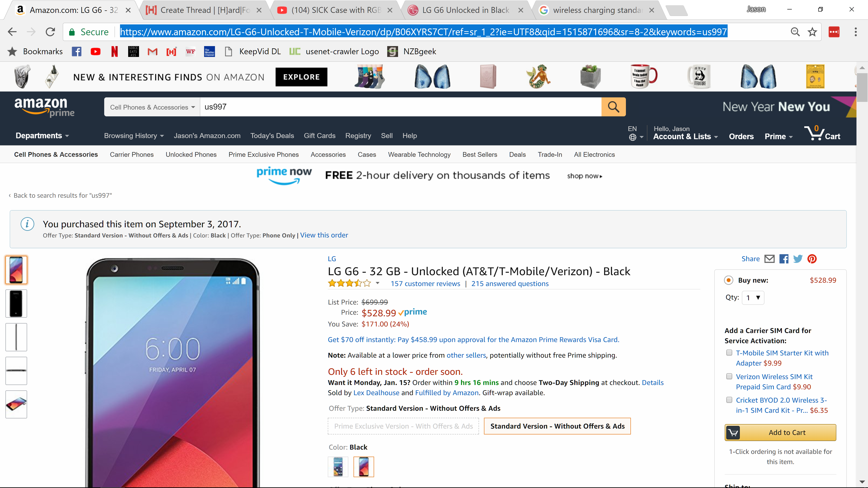The width and height of the screenshot is (868, 488).
Task: Check T-Mobile SIM Starter Kit checkbox
Action: click(x=729, y=353)
